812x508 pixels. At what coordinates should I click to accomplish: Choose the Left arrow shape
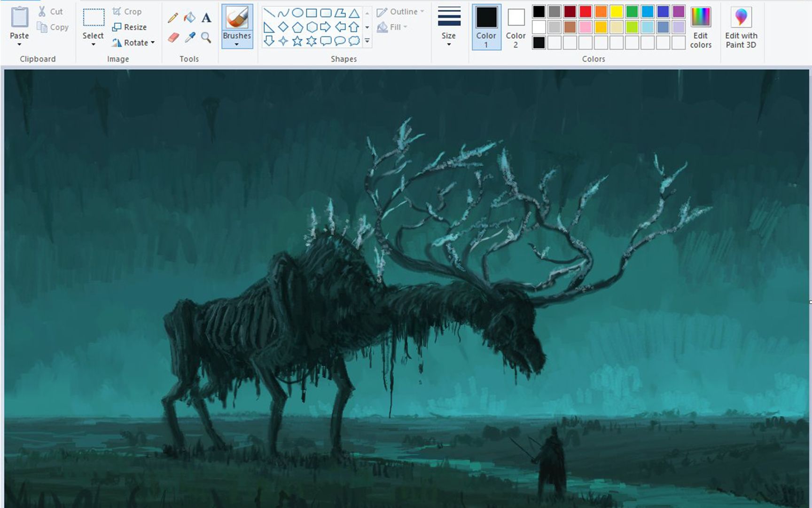click(340, 27)
